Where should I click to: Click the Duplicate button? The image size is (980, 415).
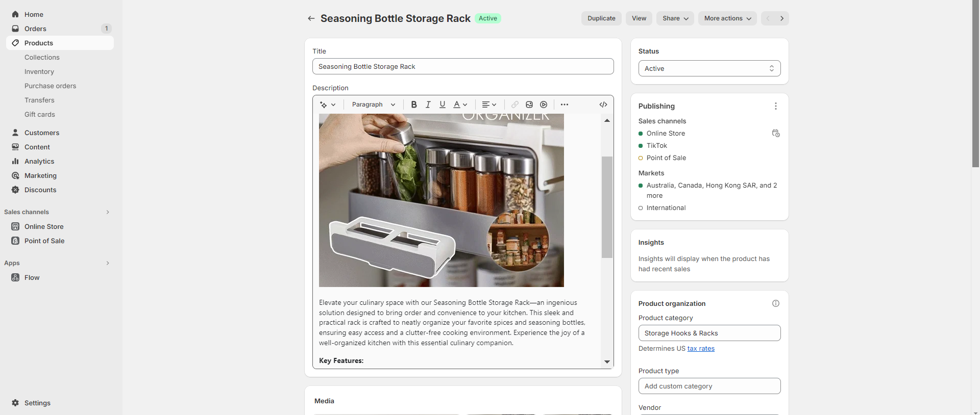coord(601,18)
